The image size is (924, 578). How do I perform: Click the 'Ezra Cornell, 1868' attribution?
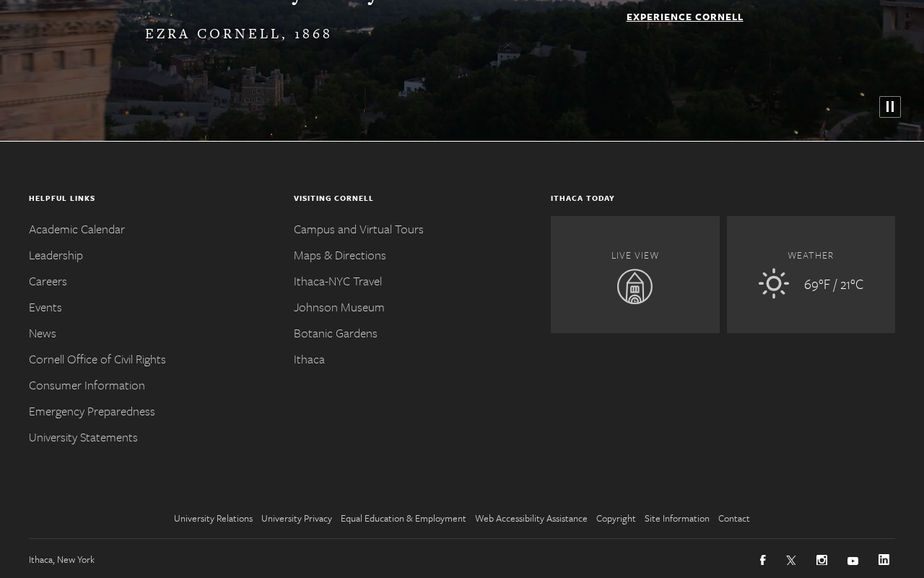238,33
